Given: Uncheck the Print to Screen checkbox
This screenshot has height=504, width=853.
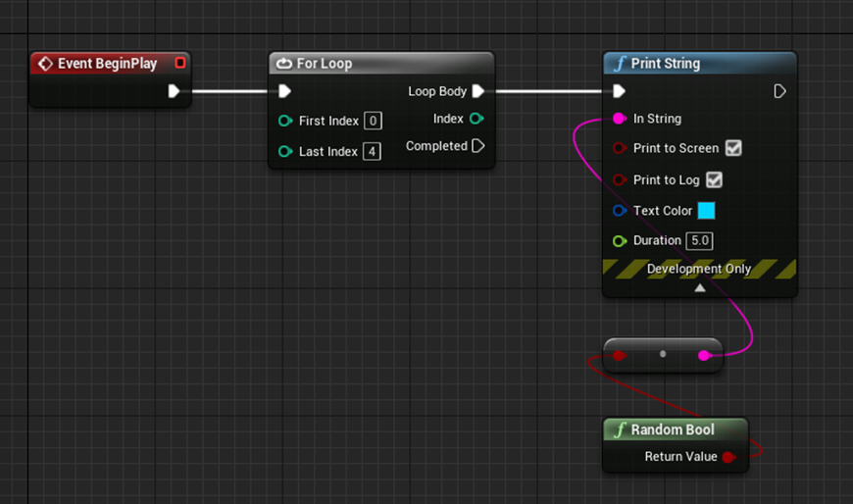Looking at the screenshot, I should [733, 148].
